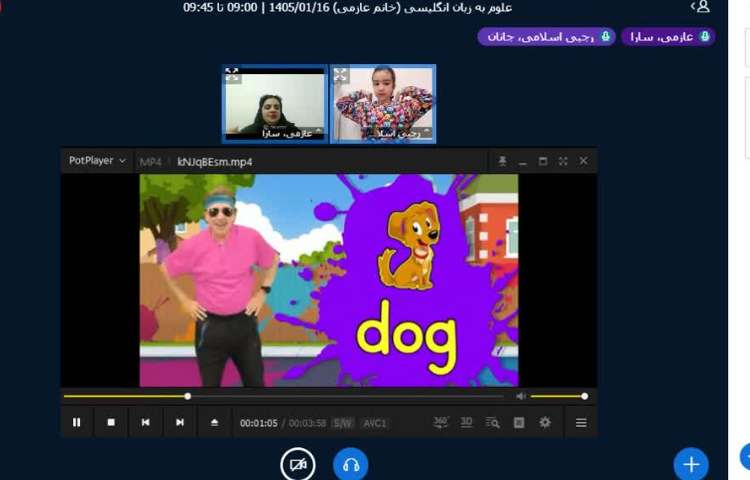This screenshot has height=480, width=750.
Task: Open the users list toggle icon
Action: (x=700, y=6)
